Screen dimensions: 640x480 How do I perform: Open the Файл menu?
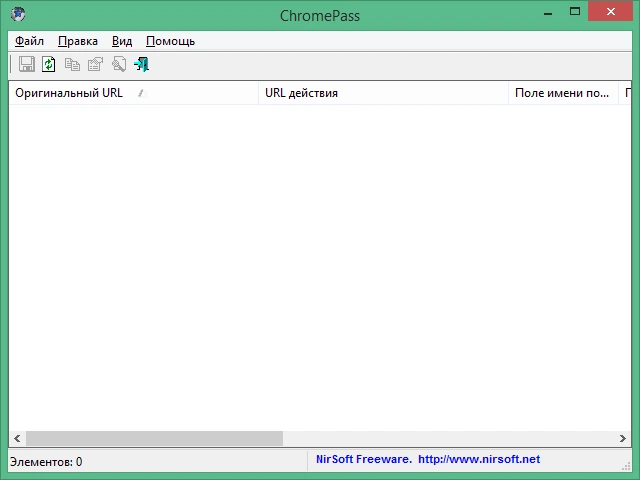pyautogui.click(x=29, y=41)
